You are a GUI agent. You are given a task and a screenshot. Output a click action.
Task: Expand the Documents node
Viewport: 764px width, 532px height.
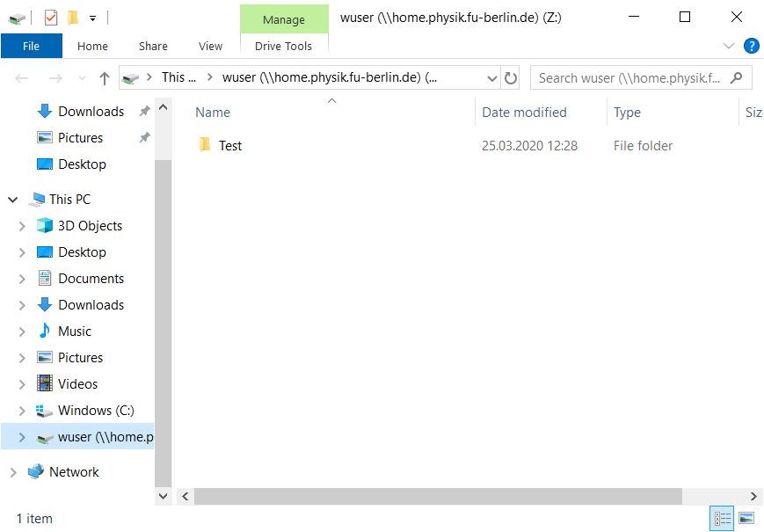[22, 279]
